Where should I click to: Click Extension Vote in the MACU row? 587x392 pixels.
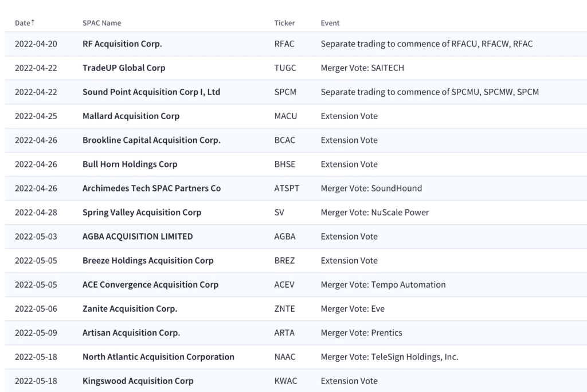coord(349,116)
